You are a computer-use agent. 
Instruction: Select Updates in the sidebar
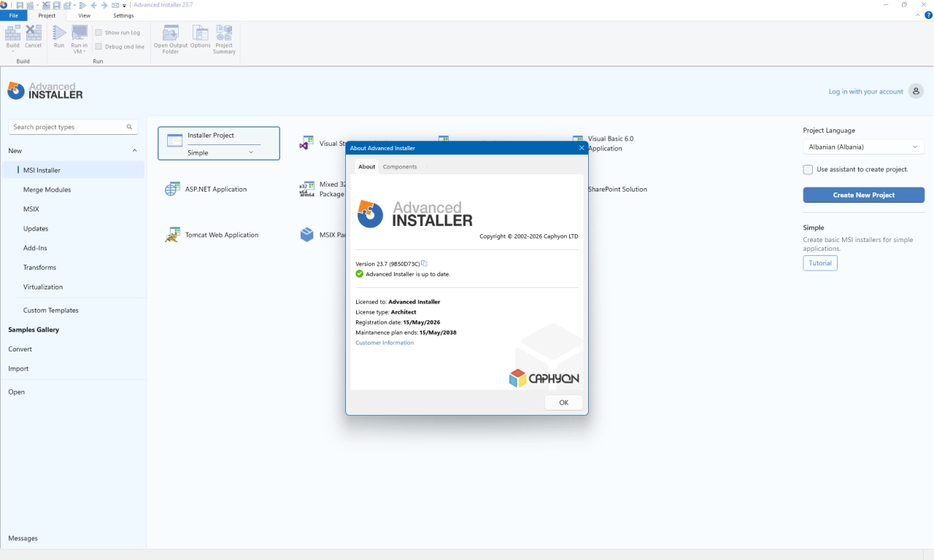click(x=36, y=228)
